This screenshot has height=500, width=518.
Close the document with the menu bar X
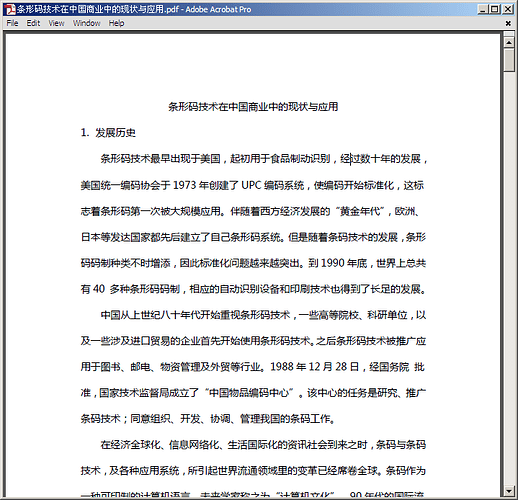coord(508,23)
